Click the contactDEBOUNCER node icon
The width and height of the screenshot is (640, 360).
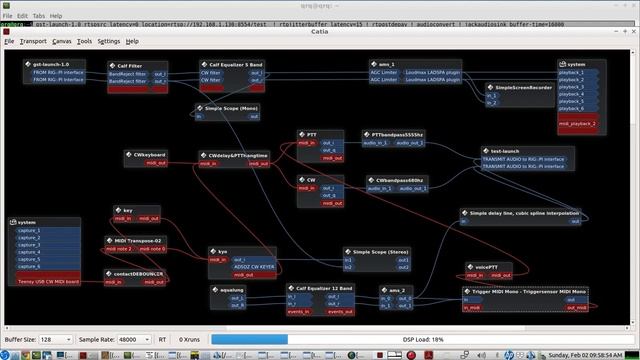coord(109,273)
